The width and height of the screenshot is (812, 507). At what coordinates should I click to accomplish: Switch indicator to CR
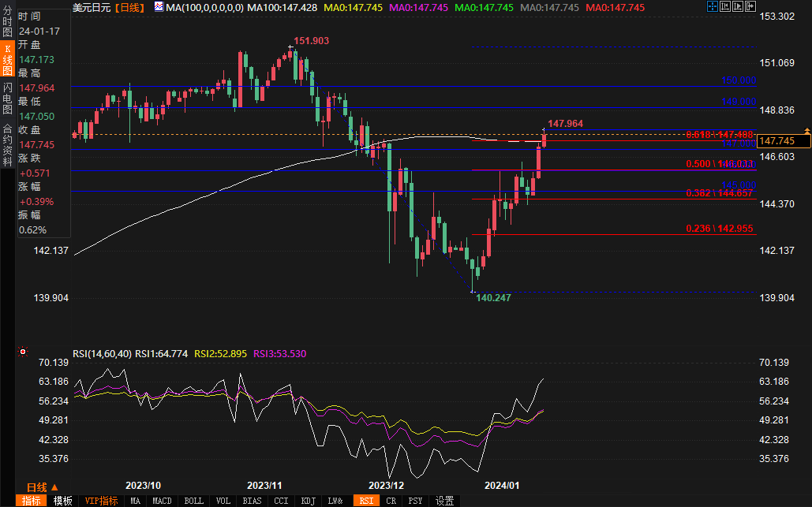click(391, 500)
